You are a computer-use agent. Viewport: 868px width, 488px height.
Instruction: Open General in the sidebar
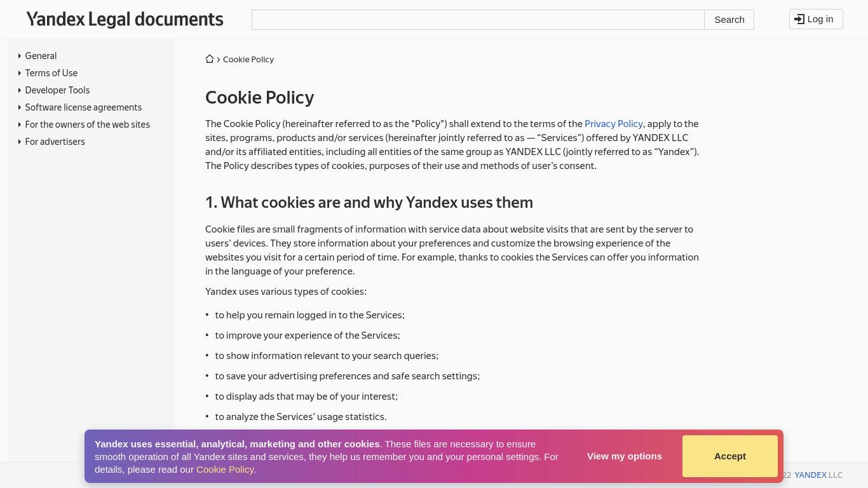41,56
